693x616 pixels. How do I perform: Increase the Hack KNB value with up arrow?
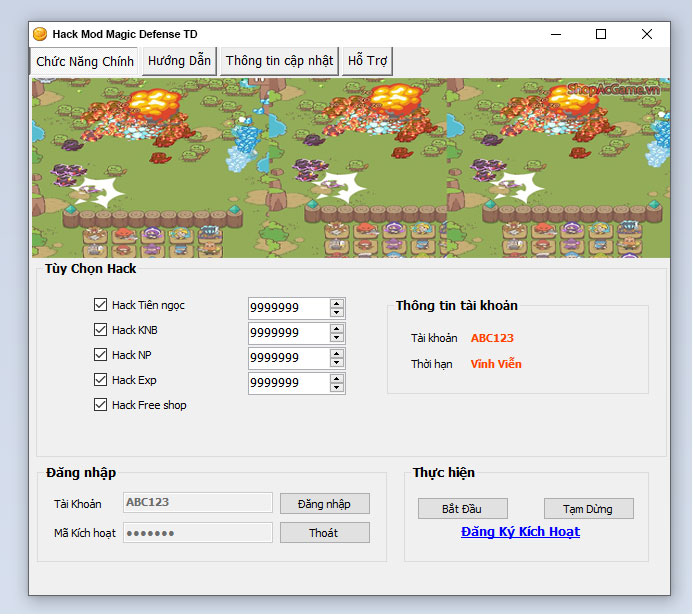pyautogui.click(x=337, y=329)
